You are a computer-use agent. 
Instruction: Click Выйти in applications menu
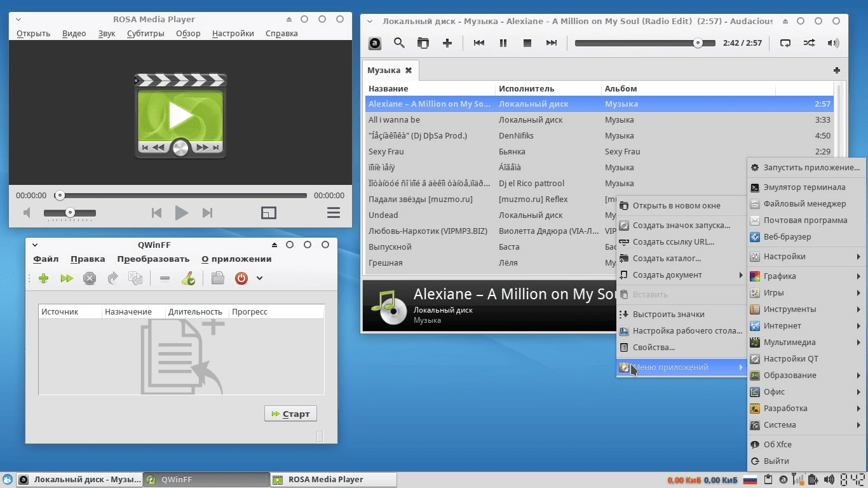[806, 461]
